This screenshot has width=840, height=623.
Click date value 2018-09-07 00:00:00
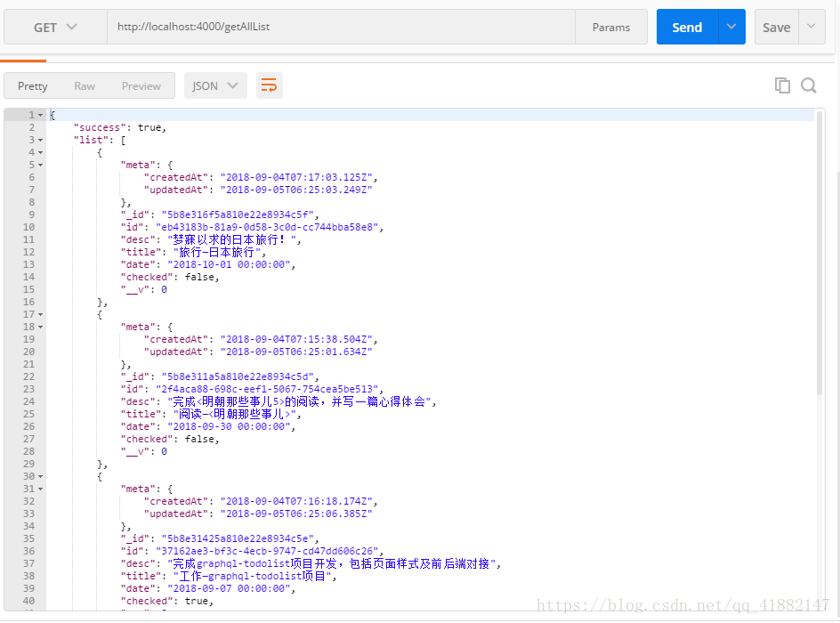click(229, 588)
